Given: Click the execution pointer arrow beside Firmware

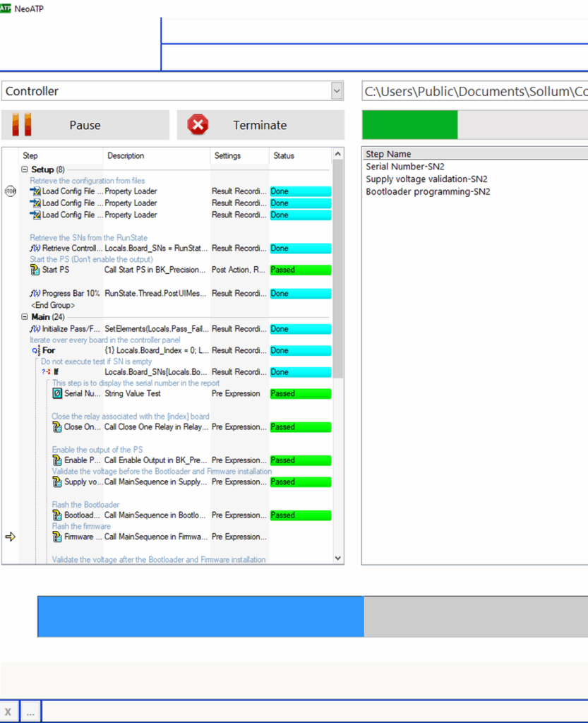Looking at the screenshot, I should click(10, 537).
